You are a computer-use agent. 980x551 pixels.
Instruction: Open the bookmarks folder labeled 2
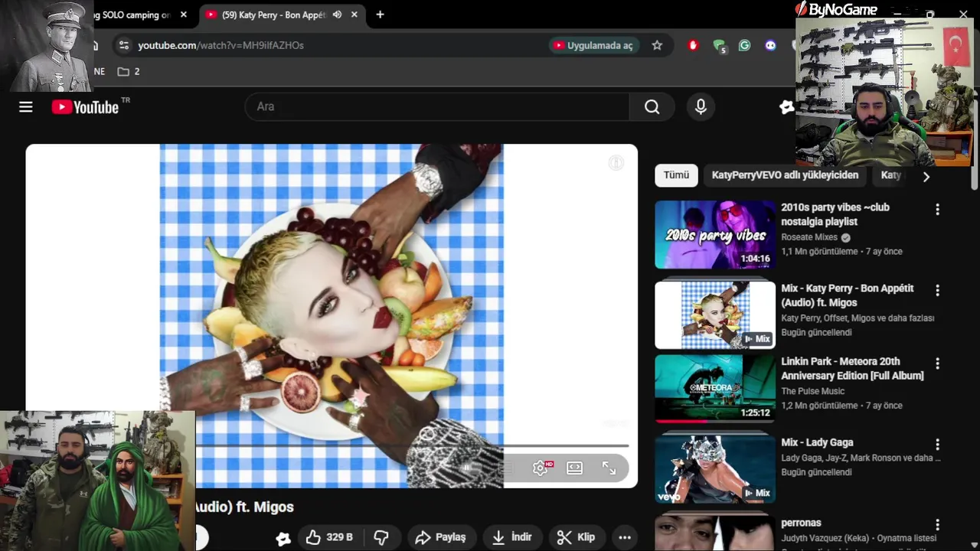129,71
